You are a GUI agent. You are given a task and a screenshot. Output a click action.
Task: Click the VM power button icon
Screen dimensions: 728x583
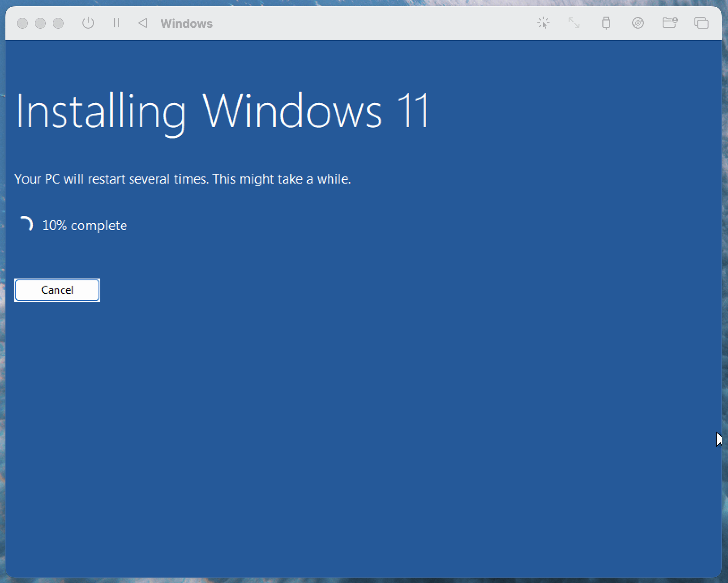[88, 23]
